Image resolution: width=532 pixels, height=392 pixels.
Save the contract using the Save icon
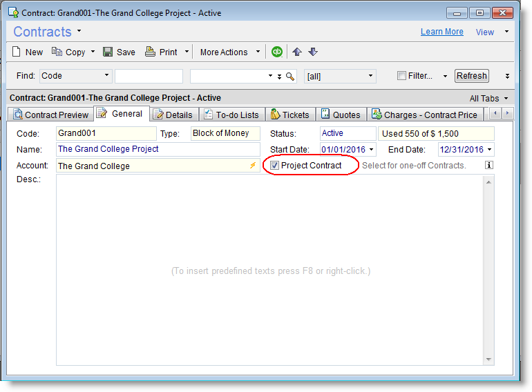point(108,52)
